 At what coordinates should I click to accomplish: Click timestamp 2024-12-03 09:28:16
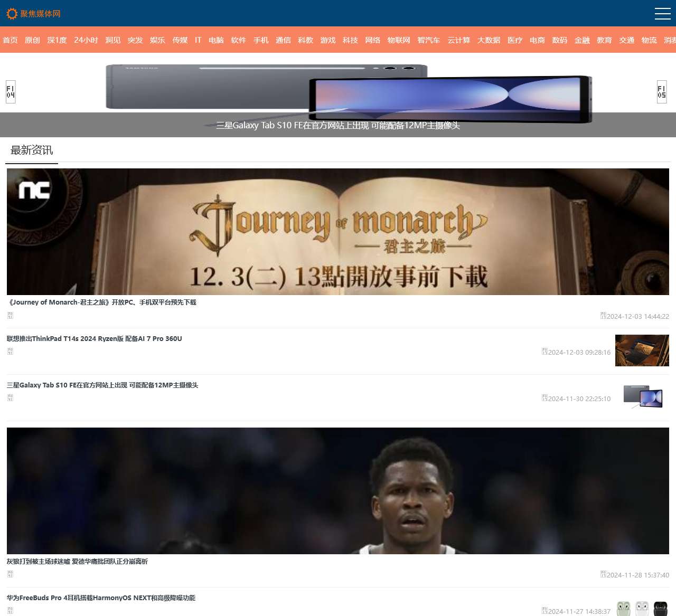pos(579,353)
